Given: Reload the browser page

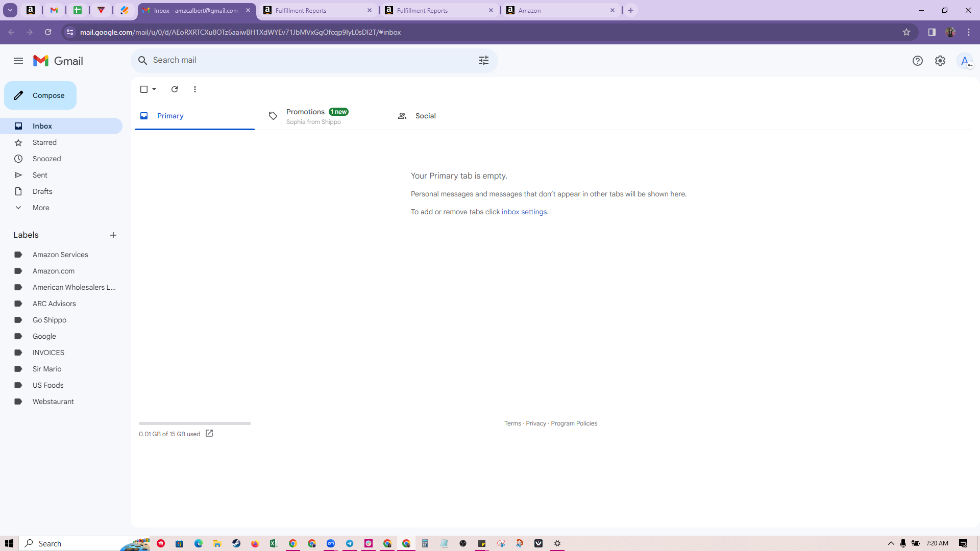Looking at the screenshot, I should (48, 32).
